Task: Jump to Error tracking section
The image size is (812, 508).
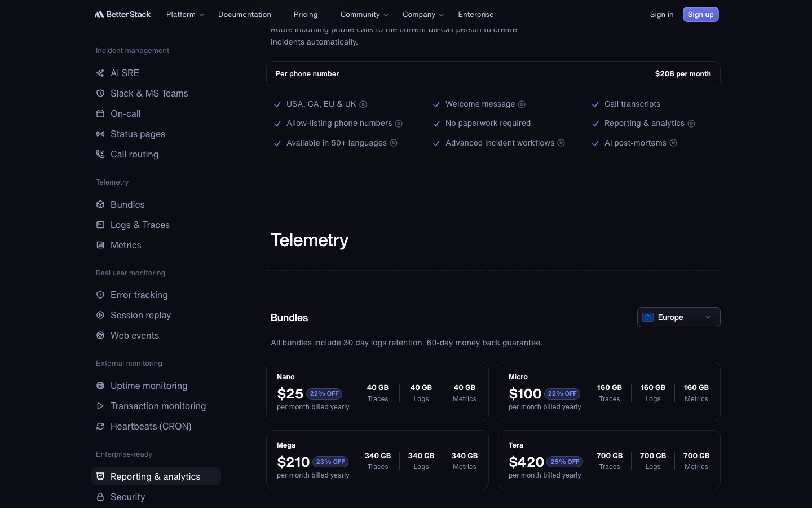Action: [139, 295]
